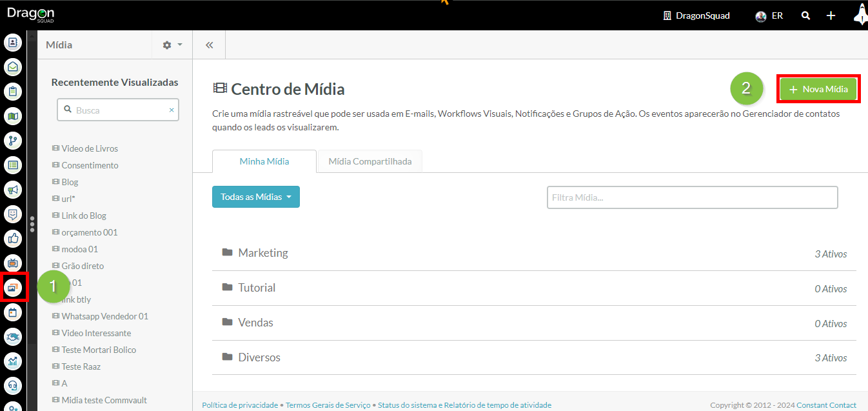Open the thumbs-up social icon
Screen dimensions: 868x411
pos(13,239)
